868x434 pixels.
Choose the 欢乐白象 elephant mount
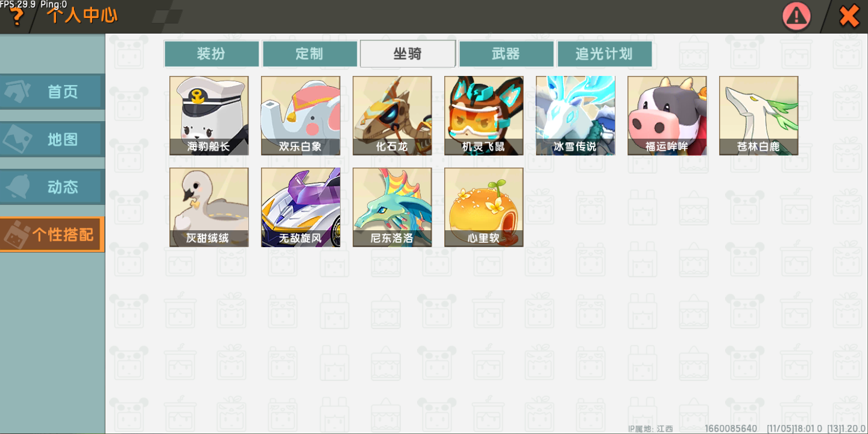[301, 116]
